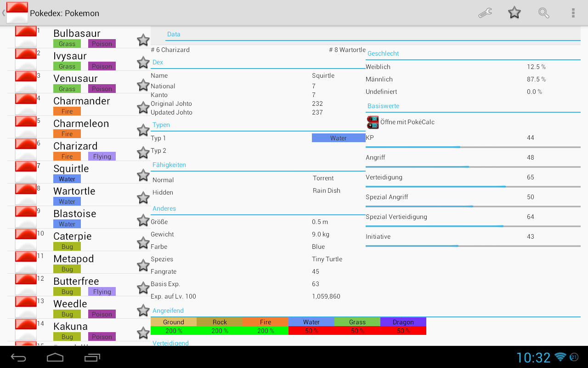The image size is (588, 368).
Task: Favorite Charmeleon with its star
Action: 143,130
